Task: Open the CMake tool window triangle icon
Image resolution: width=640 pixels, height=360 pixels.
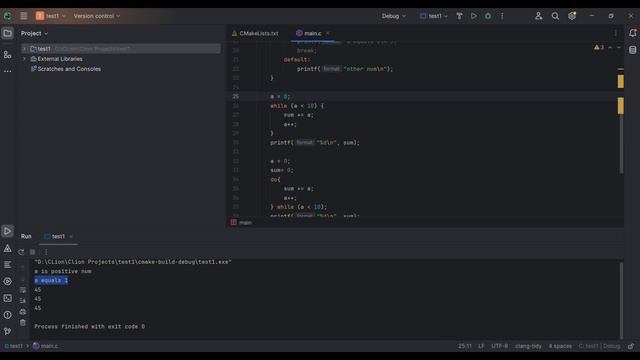Action: (7, 248)
